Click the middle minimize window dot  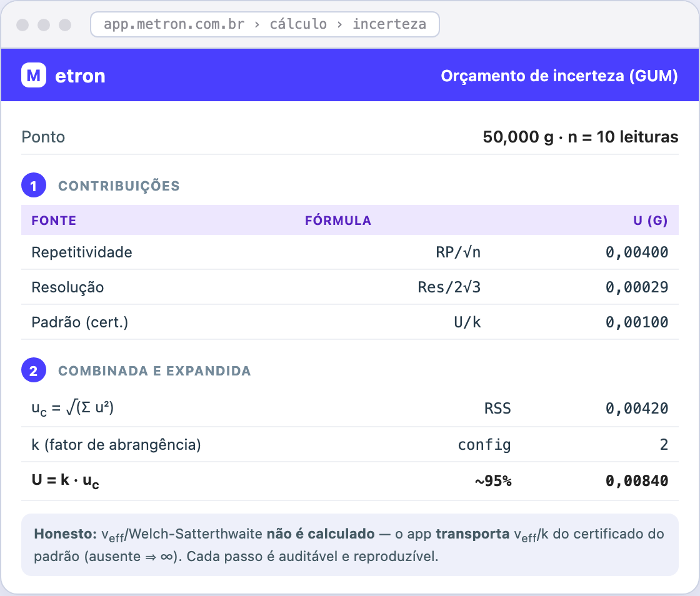(x=44, y=25)
